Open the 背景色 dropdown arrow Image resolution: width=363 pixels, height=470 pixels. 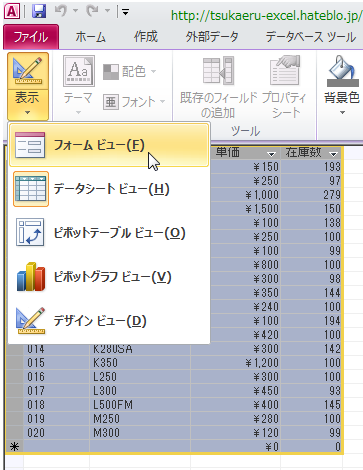tap(342, 112)
